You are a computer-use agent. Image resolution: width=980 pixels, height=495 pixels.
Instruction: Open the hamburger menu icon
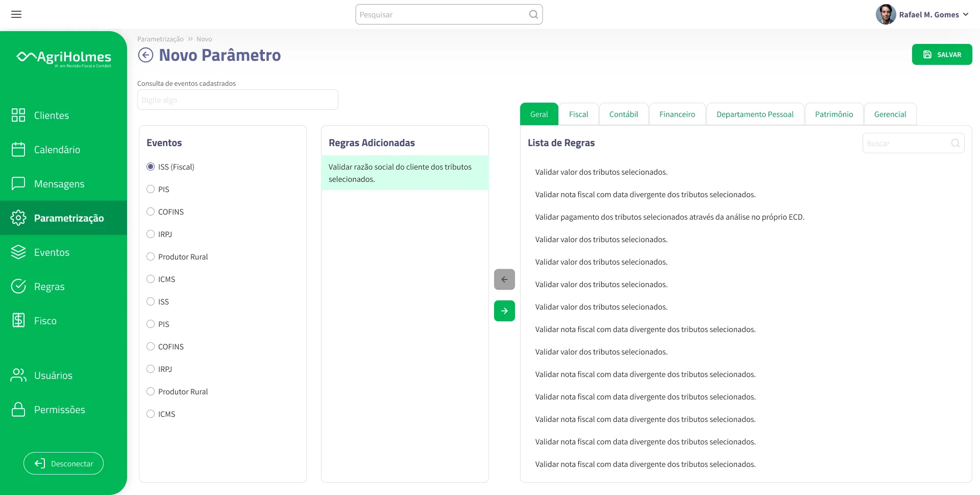16,14
